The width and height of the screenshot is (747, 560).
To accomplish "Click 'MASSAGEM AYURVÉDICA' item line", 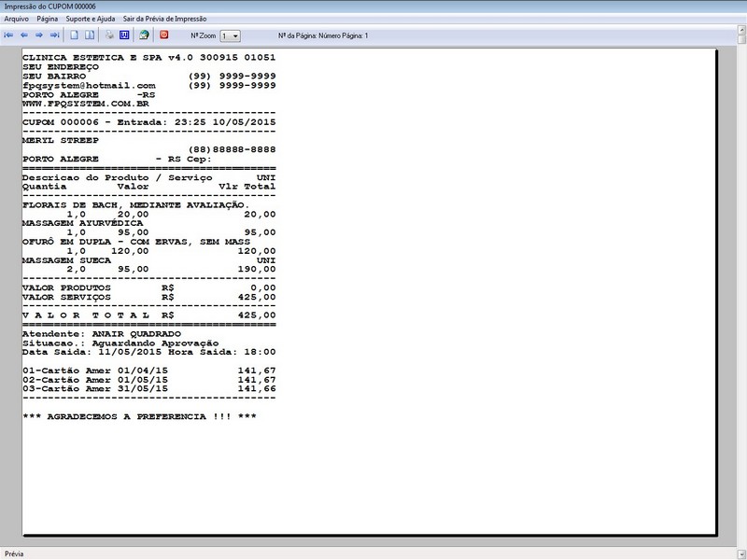I will [x=82, y=223].
